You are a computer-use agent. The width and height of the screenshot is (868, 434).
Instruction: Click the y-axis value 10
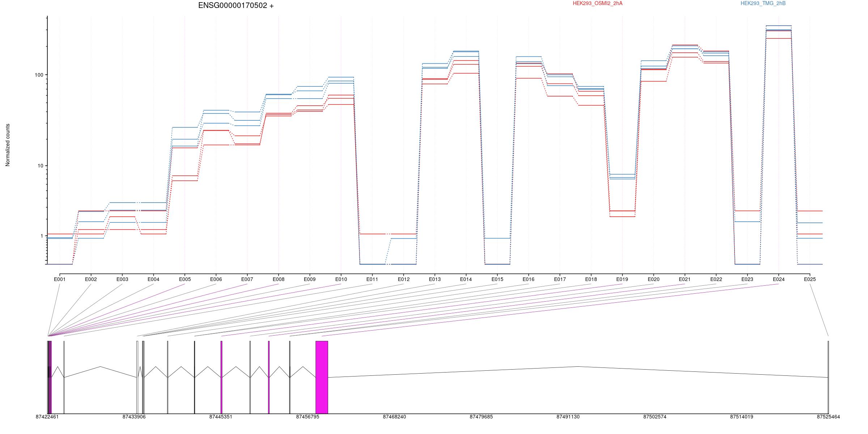click(x=40, y=166)
